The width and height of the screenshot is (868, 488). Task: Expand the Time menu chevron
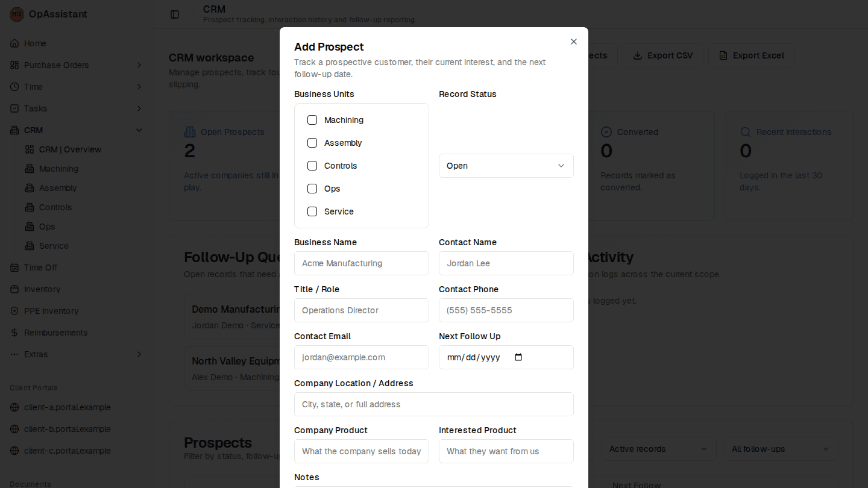139,87
